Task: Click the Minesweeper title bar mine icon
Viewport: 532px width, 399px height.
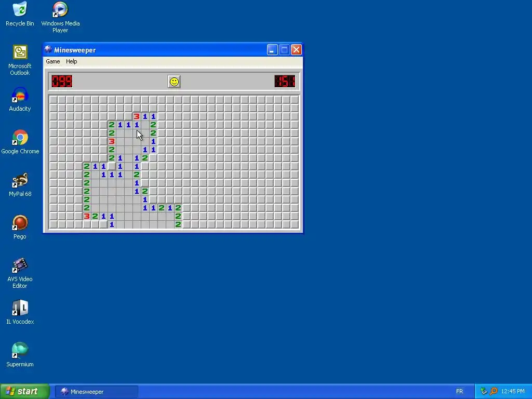Action: click(x=48, y=50)
